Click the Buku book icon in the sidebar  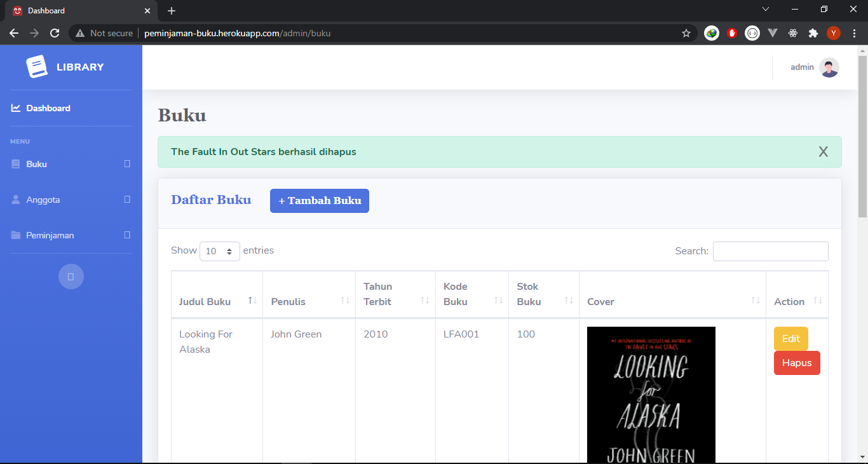click(15, 164)
